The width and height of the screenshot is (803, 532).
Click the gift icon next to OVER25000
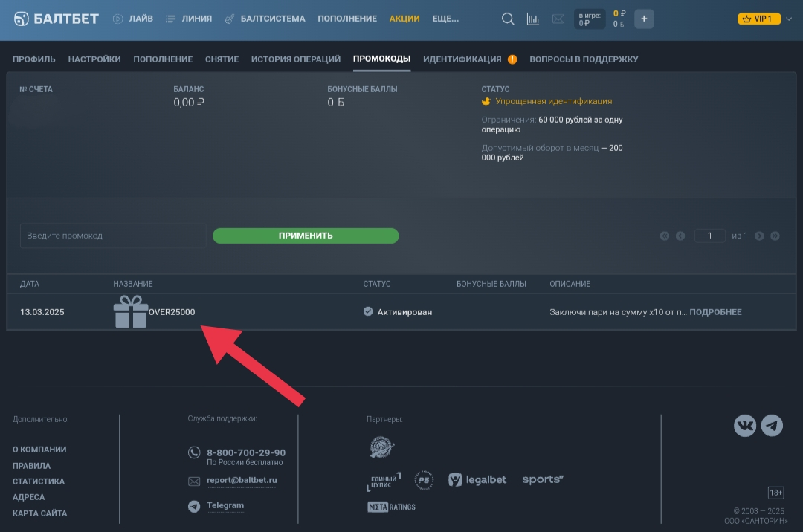point(131,312)
